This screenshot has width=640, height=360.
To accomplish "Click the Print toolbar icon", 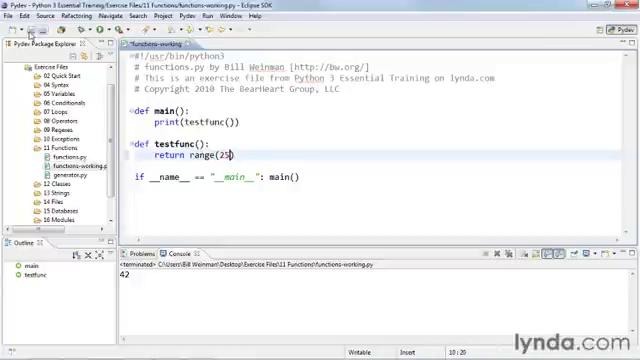I will [x=43, y=30].
